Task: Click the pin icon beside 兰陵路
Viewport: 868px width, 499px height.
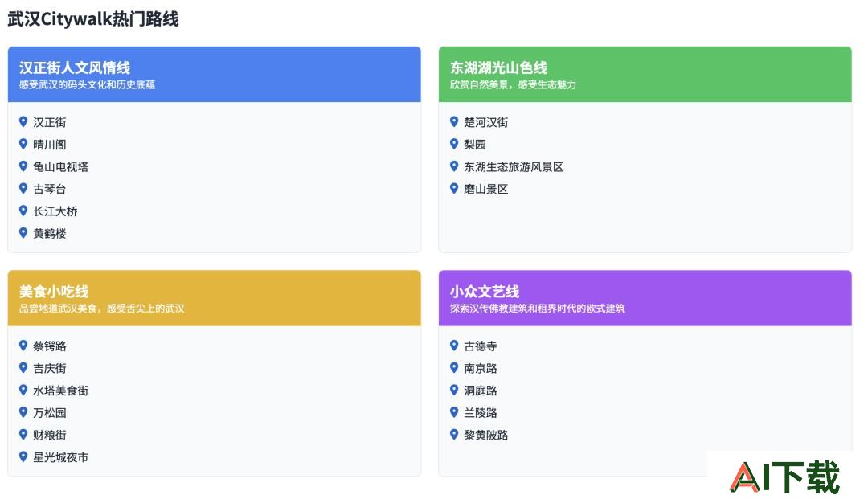Action: tap(454, 411)
